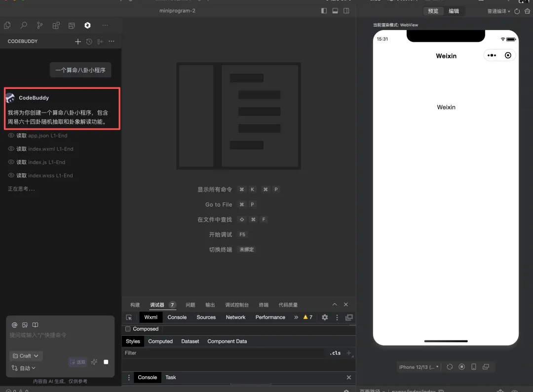Show more activity bar items via ellipsis
Viewport: 533px width, 392px height.
(x=105, y=26)
